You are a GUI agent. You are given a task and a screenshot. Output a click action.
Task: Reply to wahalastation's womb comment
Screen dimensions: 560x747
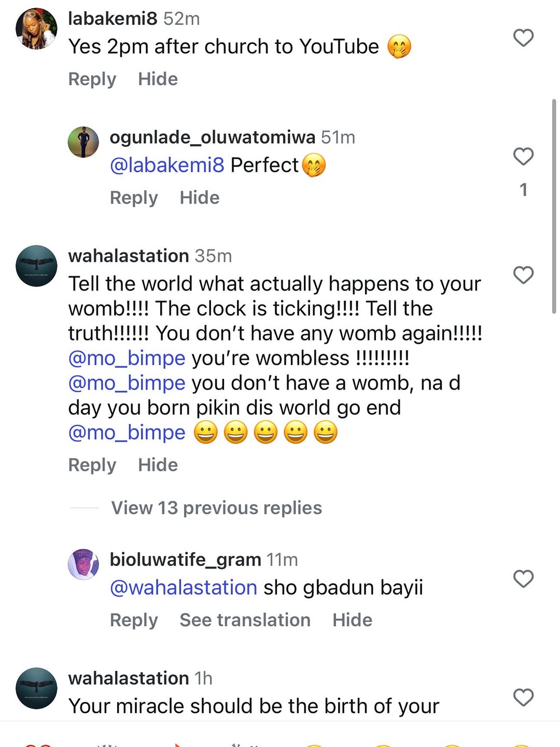pyautogui.click(x=92, y=465)
